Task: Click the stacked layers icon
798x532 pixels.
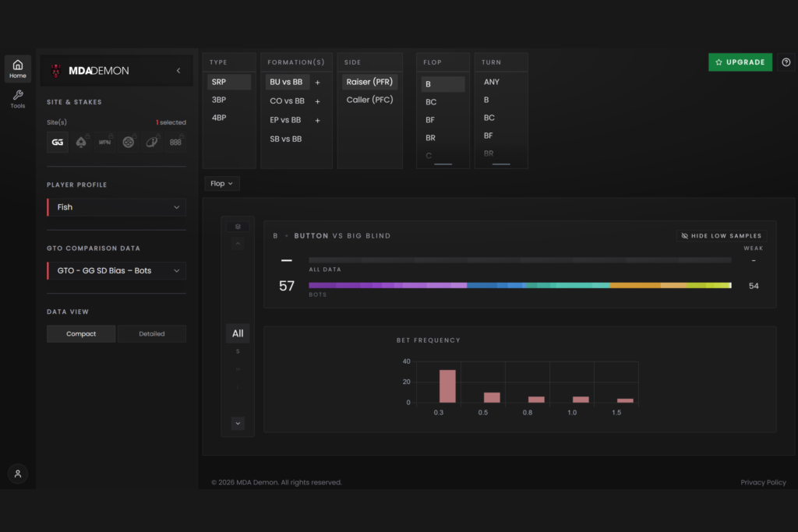Action: 238,227
